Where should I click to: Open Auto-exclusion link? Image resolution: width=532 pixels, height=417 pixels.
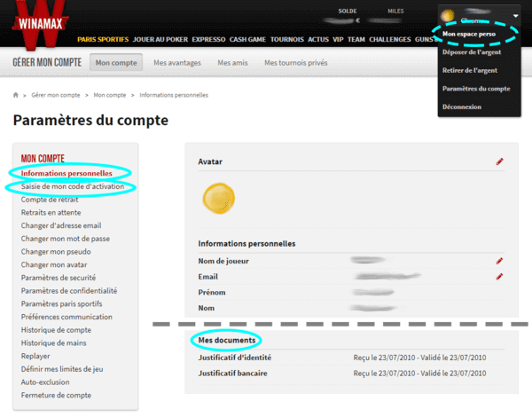point(45,382)
